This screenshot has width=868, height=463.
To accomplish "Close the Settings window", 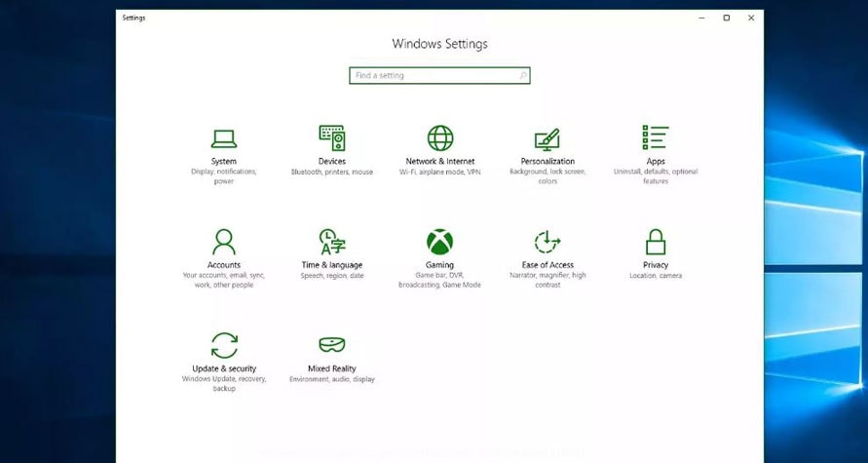I will 751,18.
